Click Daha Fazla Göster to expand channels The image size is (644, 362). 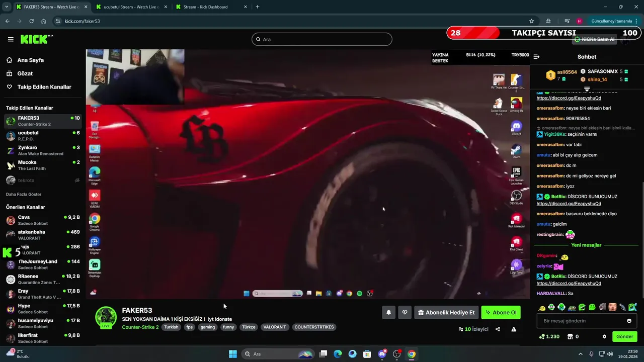(x=24, y=194)
